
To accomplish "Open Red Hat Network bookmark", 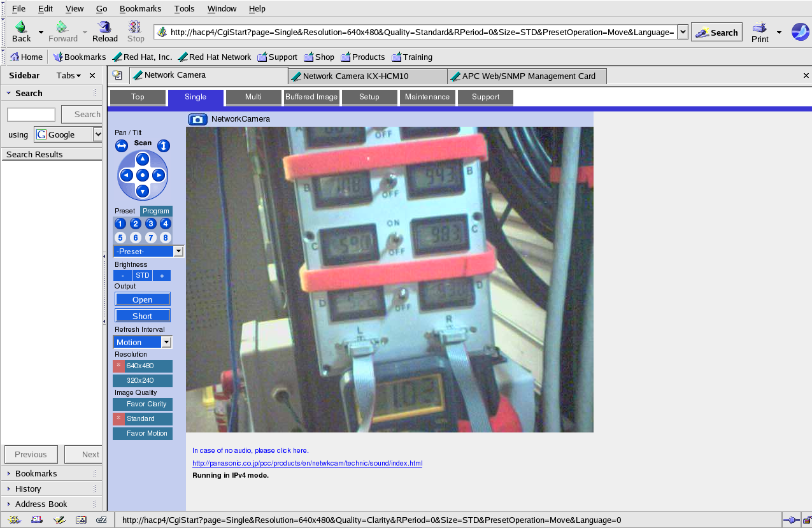I will 215,57.
